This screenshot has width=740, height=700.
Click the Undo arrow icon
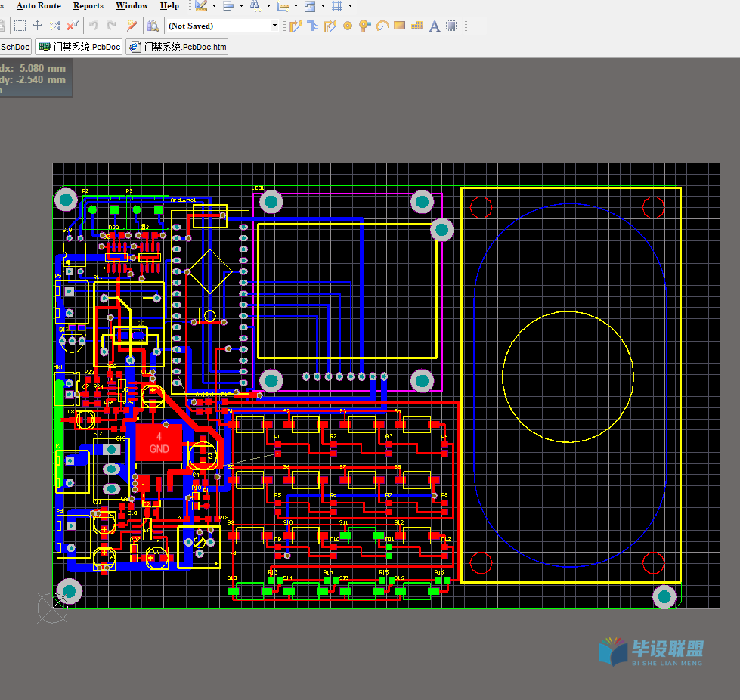click(x=94, y=26)
